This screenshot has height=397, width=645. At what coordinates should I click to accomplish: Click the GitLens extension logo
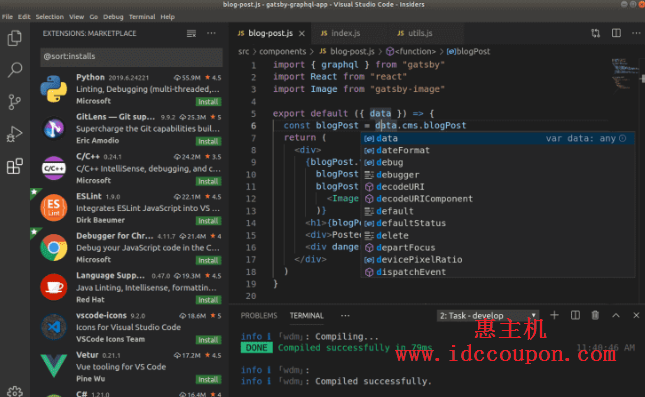coord(54,128)
